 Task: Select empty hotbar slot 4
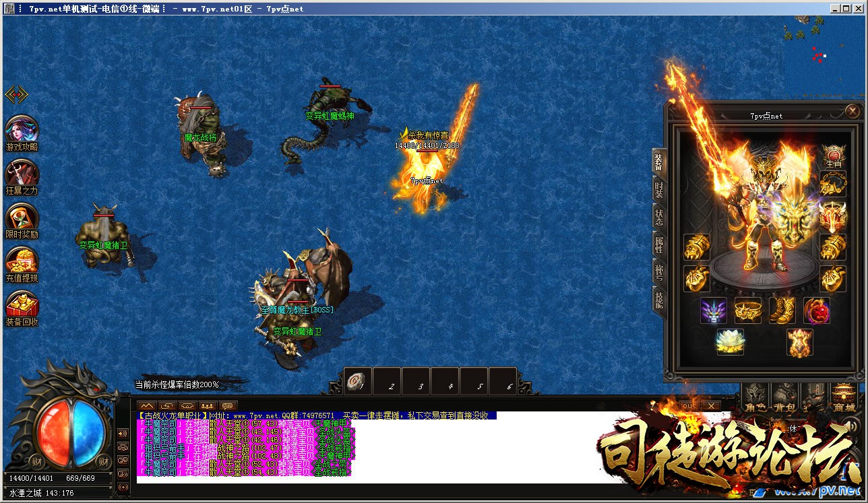tap(446, 382)
